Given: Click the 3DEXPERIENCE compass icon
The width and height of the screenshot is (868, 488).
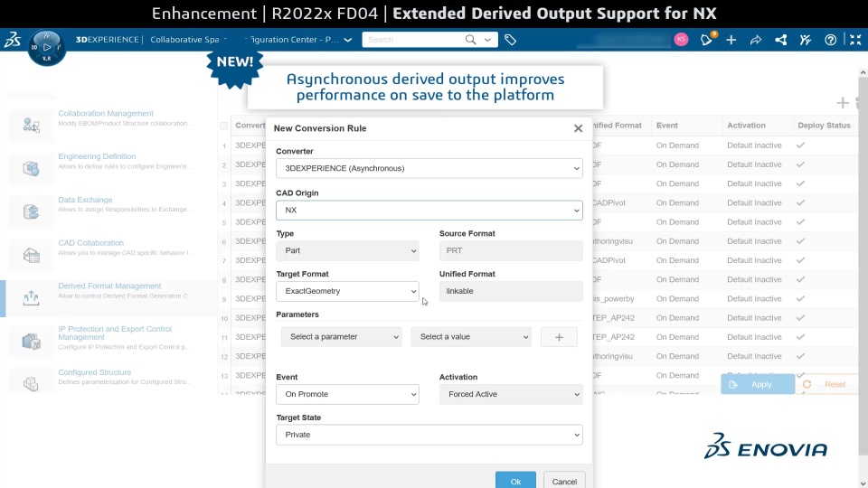Looking at the screenshot, I should tap(47, 47).
